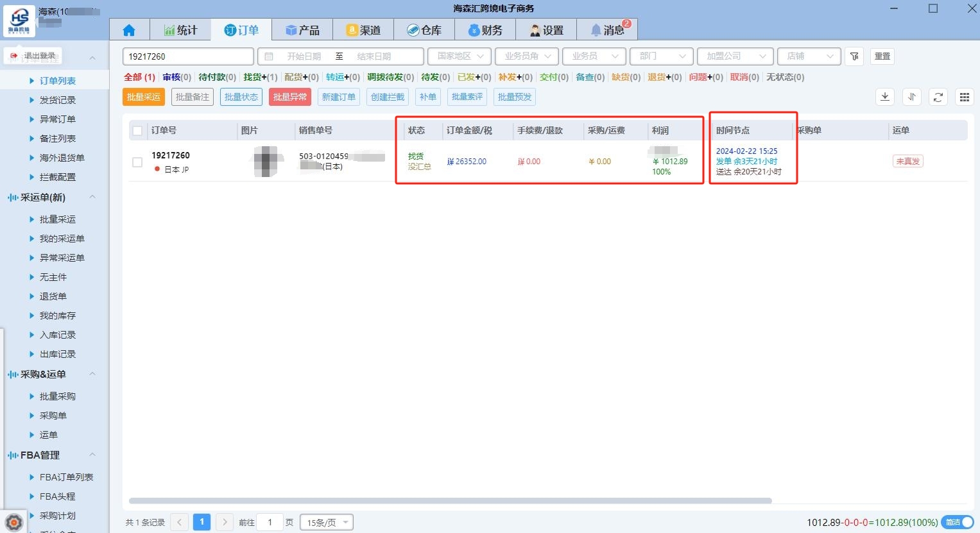Open the 设置 settings tab
980x533 pixels.
(x=546, y=30)
